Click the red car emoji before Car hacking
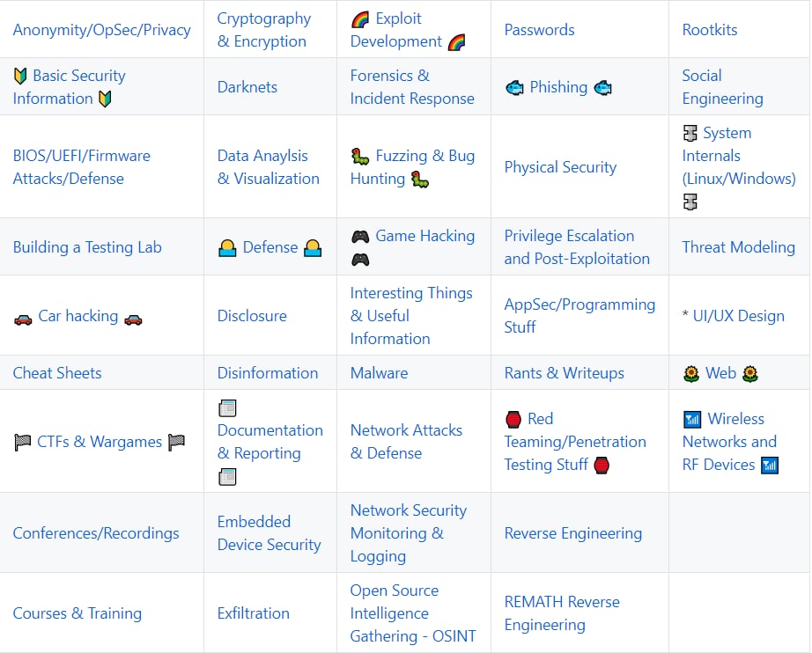Image resolution: width=812 pixels, height=653 pixels. (x=23, y=319)
